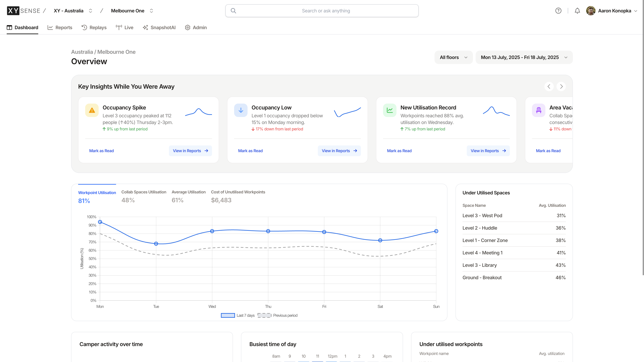Click the XY Sense logo

point(23,11)
